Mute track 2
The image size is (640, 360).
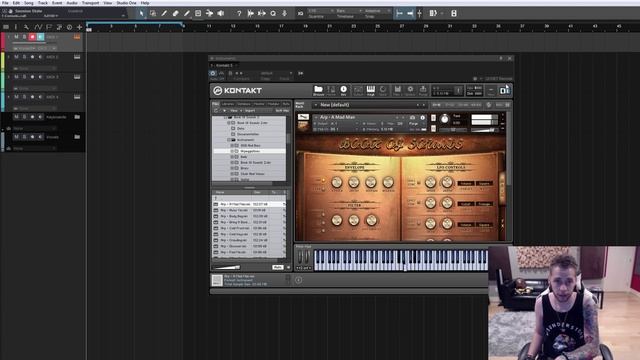click(x=16, y=57)
